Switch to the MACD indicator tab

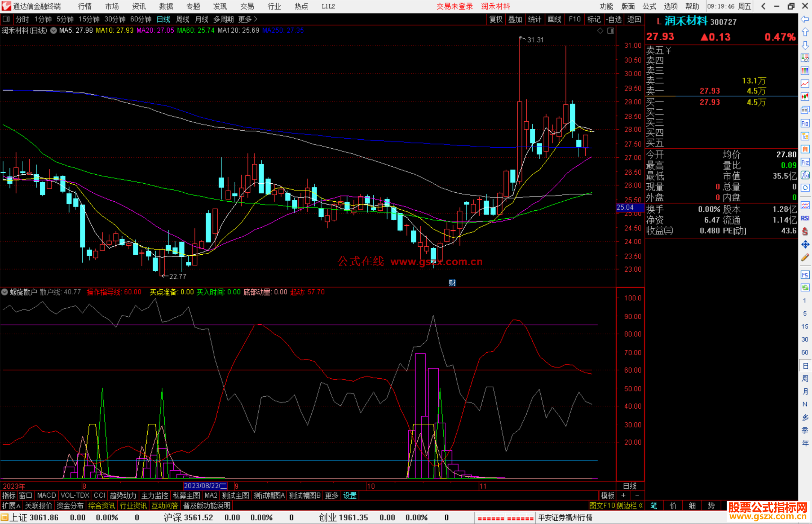pos(46,495)
